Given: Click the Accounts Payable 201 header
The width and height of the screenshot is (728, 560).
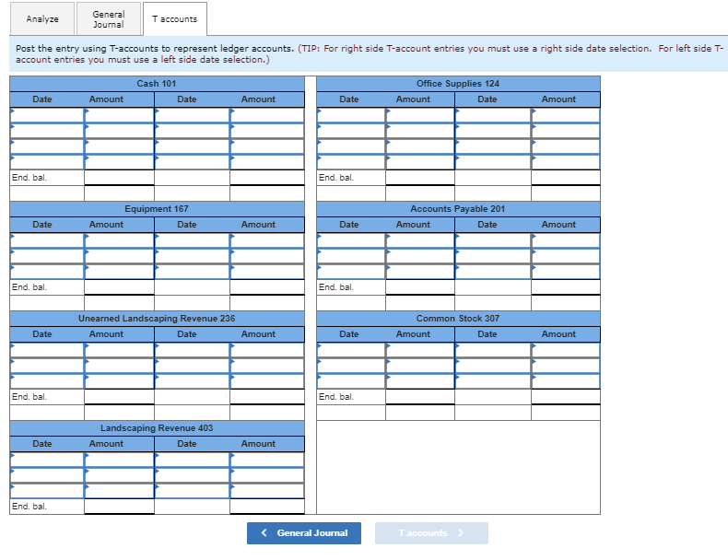Looking at the screenshot, I should pos(458,209).
